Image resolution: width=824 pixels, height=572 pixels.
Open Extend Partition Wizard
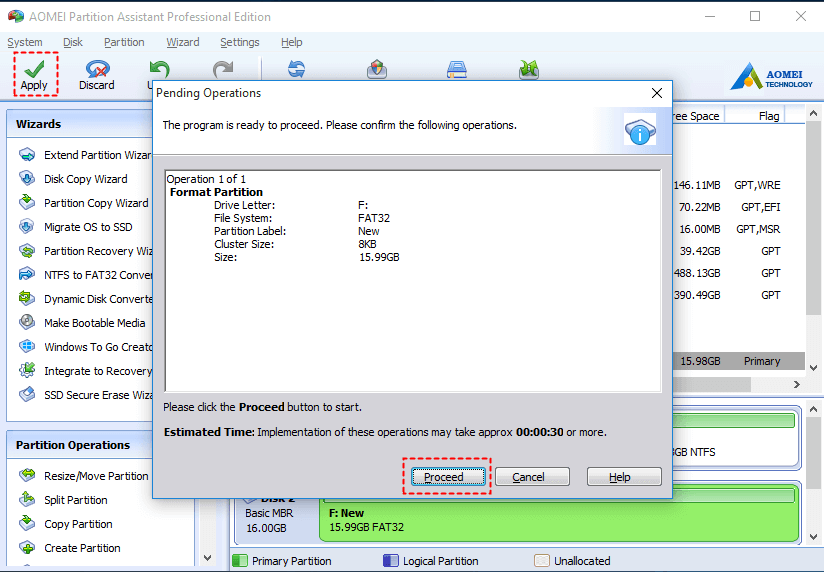[85, 155]
